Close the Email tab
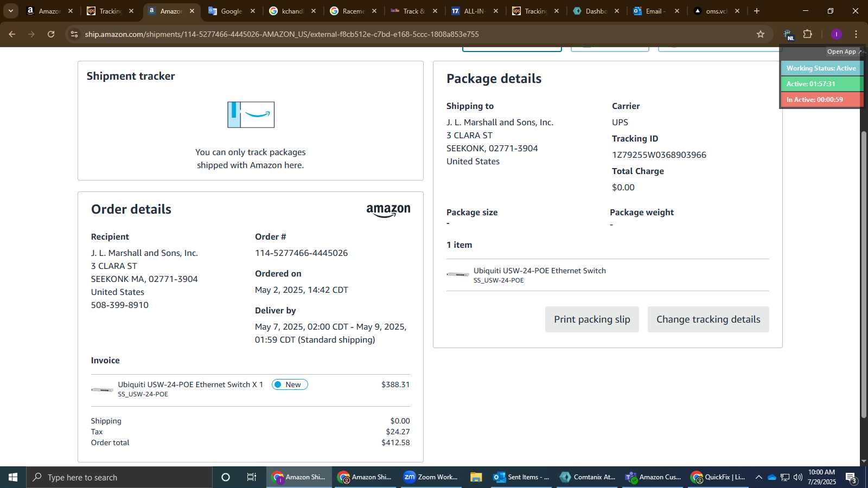 point(677,11)
